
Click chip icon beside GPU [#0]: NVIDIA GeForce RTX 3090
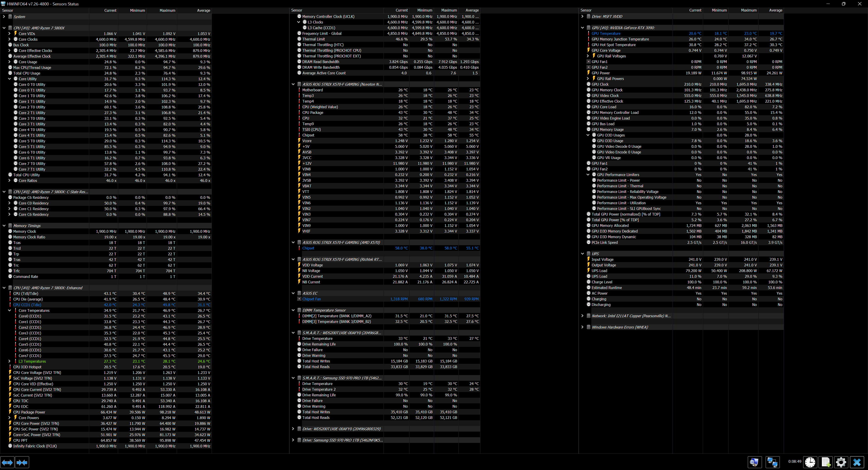tap(588, 28)
